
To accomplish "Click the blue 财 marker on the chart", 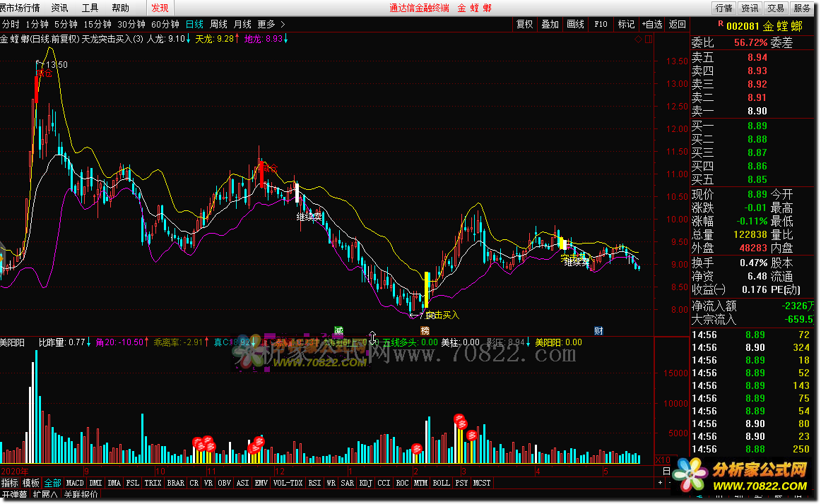I will pos(598,330).
